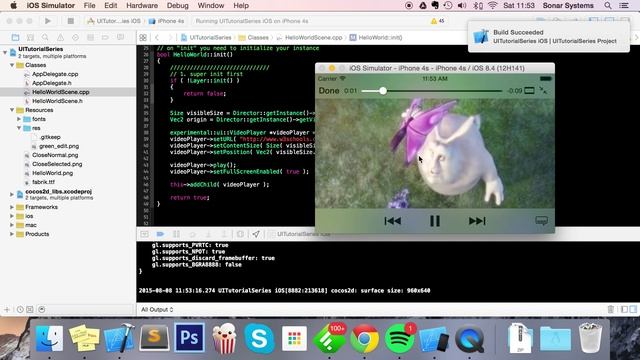Open the Edit menu

pos(111,6)
